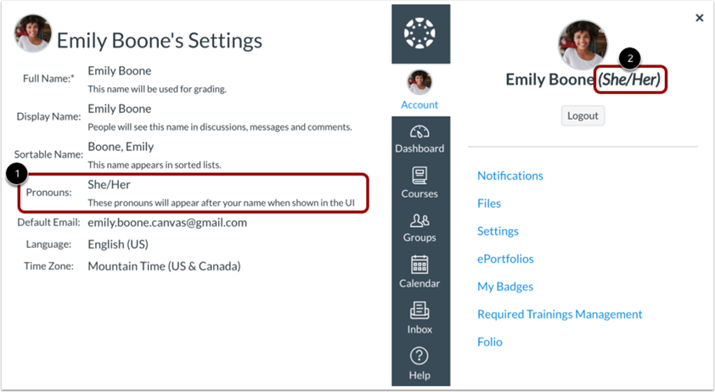Open the Account avatar in sidebar
The image size is (715, 392).
coord(420,82)
